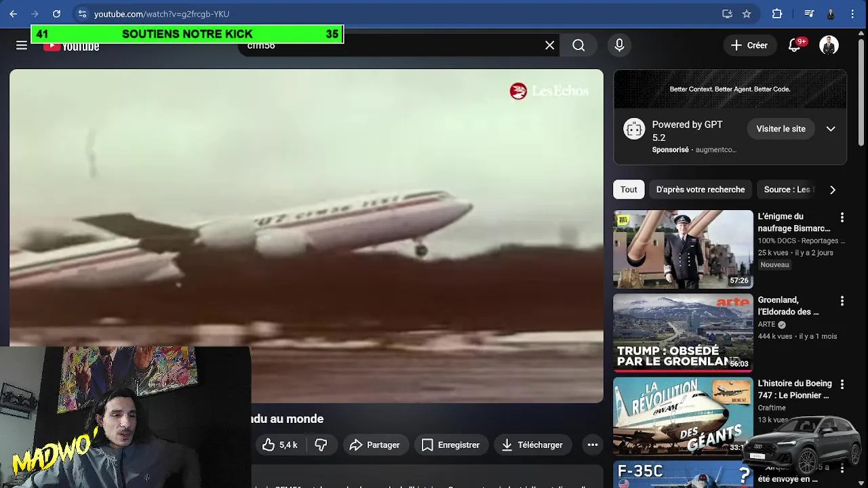Expand the sponsored ad chevron
Image resolution: width=868 pixels, height=488 pixels.
[x=831, y=129]
